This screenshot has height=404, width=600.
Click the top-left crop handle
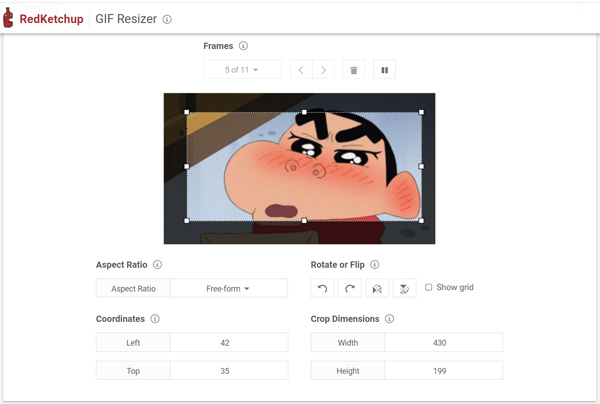[187, 112]
